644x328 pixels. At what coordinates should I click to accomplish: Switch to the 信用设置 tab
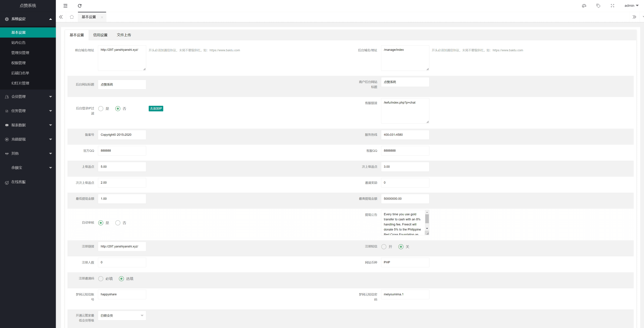point(100,35)
